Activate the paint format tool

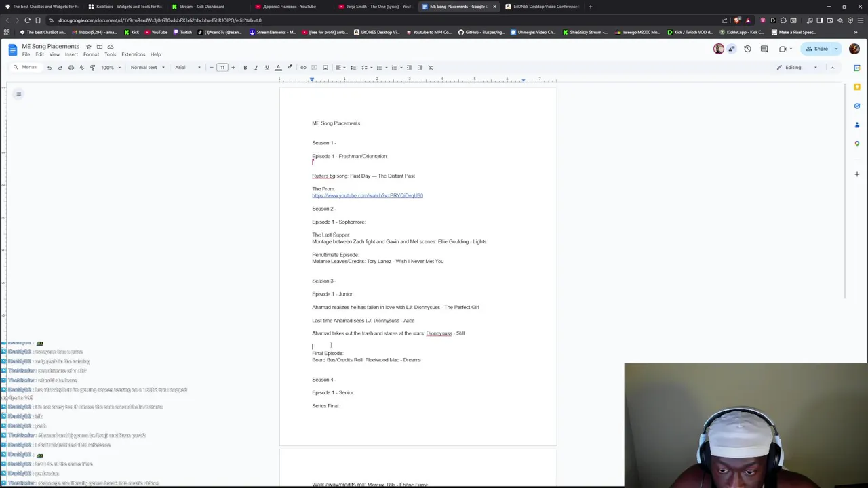(x=92, y=68)
